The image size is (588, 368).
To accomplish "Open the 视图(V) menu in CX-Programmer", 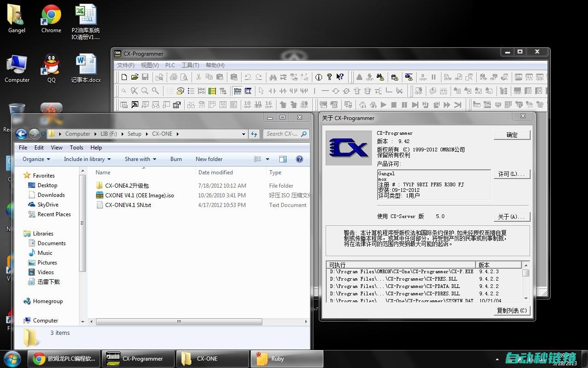I will pos(150,65).
